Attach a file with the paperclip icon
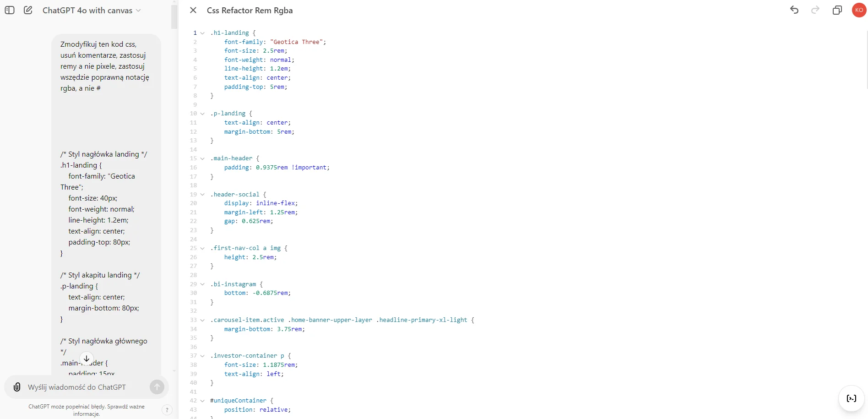 [x=17, y=387]
